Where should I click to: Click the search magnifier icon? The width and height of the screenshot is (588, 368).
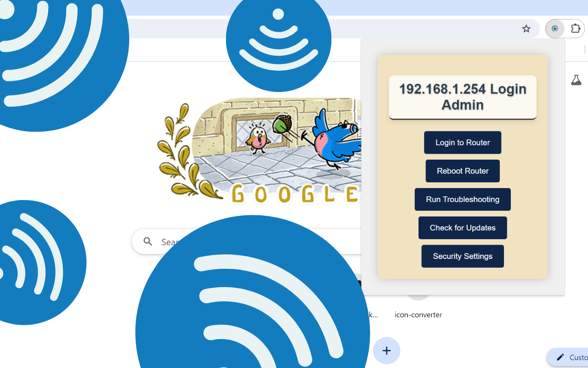tap(147, 241)
